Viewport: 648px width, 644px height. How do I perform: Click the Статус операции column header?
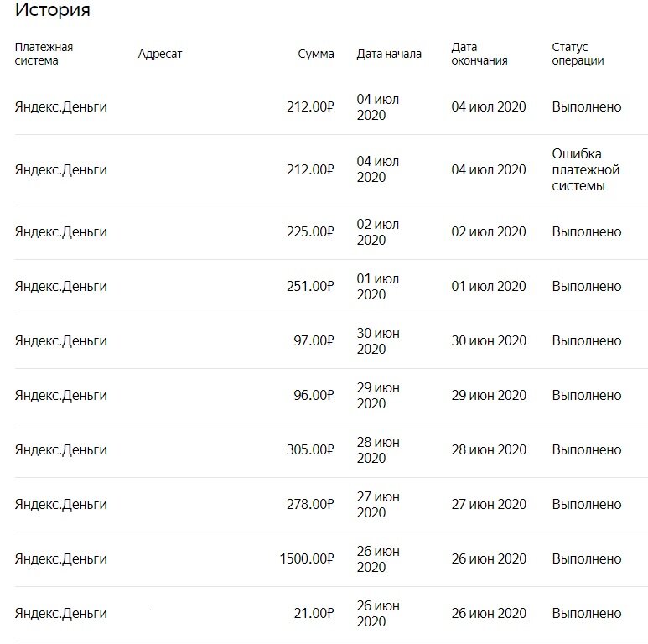tap(578, 54)
